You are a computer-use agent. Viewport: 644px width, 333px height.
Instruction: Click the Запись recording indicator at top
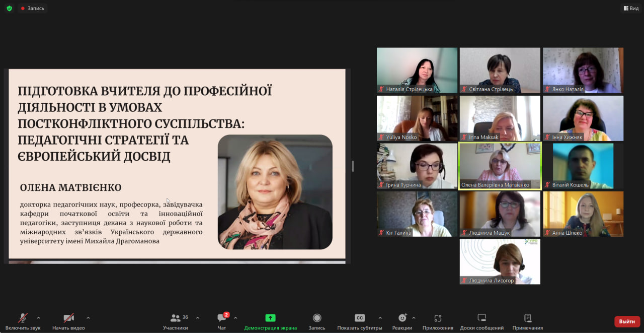click(x=33, y=8)
